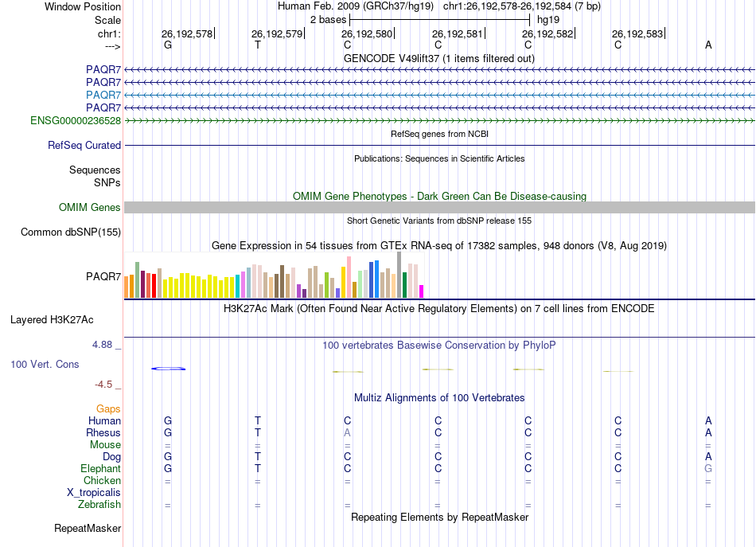Open OMIM Gene Phenotypes track title
This screenshot has width=756, height=547.
(x=439, y=197)
